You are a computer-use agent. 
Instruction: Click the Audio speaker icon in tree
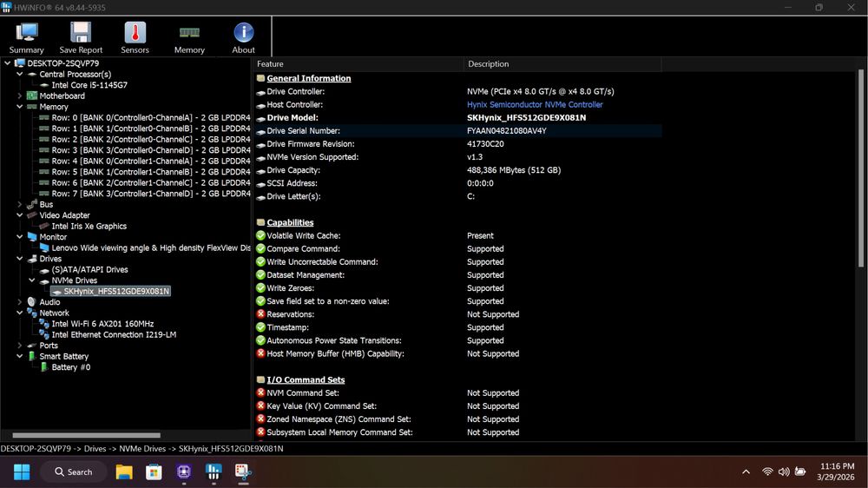click(31, 302)
